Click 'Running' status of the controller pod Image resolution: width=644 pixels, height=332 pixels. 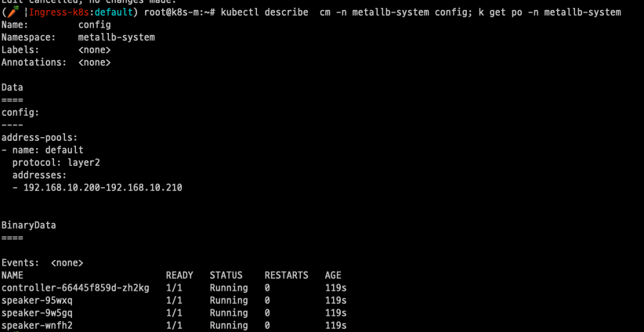(229, 288)
